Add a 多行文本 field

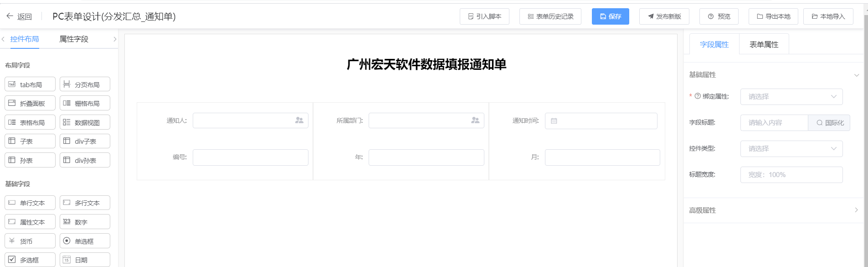tap(85, 203)
